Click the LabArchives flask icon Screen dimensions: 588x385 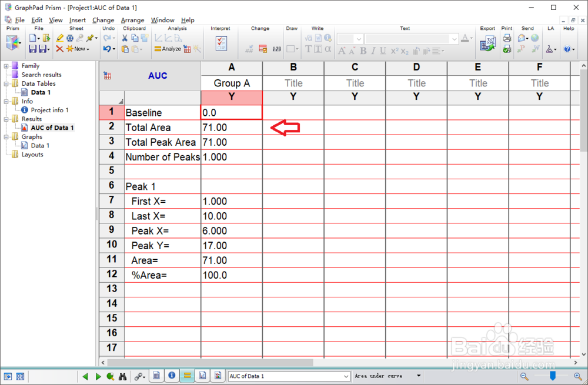click(x=549, y=49)
